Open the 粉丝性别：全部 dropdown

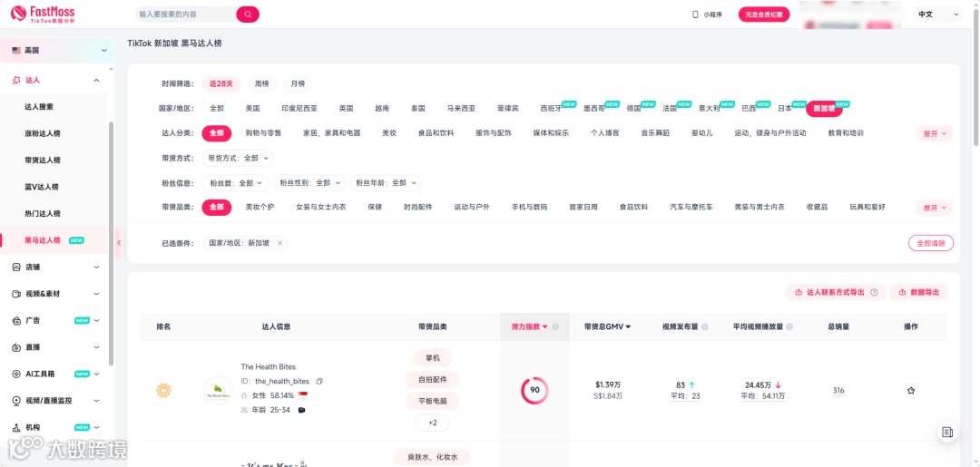[310, 183]
